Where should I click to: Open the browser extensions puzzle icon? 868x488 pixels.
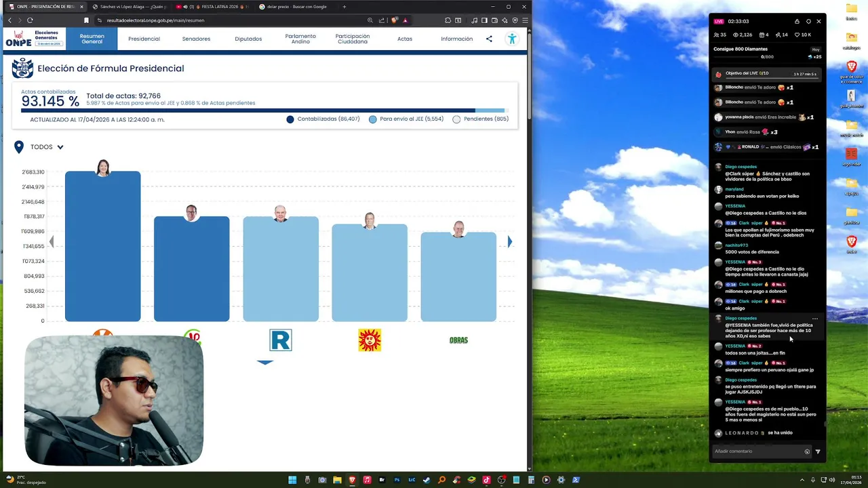tap(448, 20)
